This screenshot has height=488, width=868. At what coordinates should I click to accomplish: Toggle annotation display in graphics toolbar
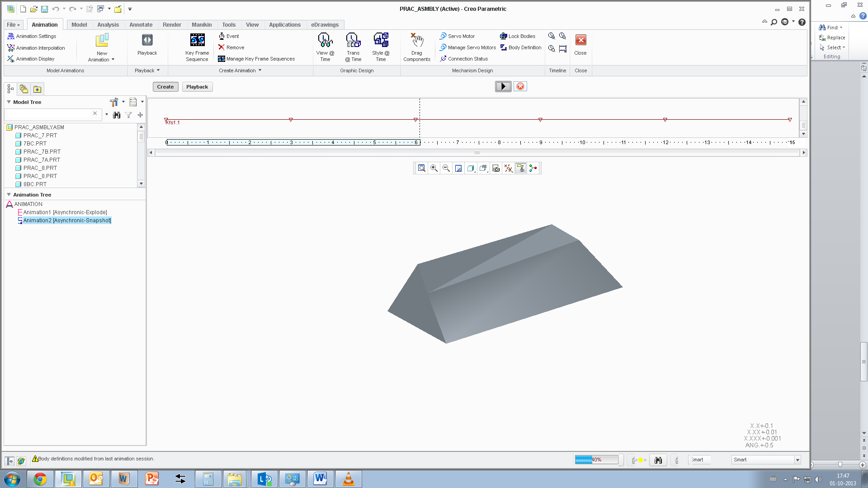[x=521, y=168]
